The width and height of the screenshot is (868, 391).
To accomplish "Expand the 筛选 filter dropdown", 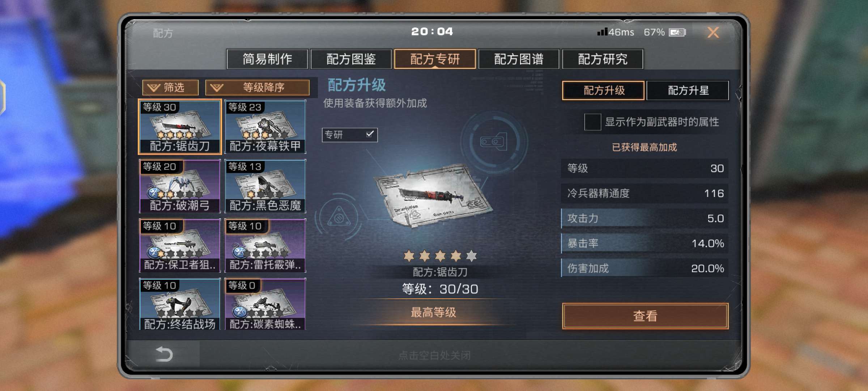I will point(170,87).
